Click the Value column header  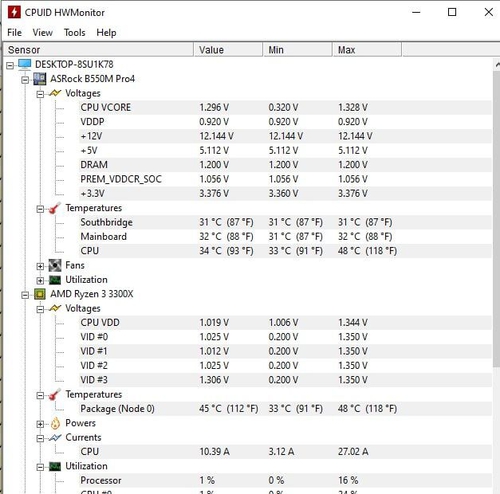[x=228, y=50]
